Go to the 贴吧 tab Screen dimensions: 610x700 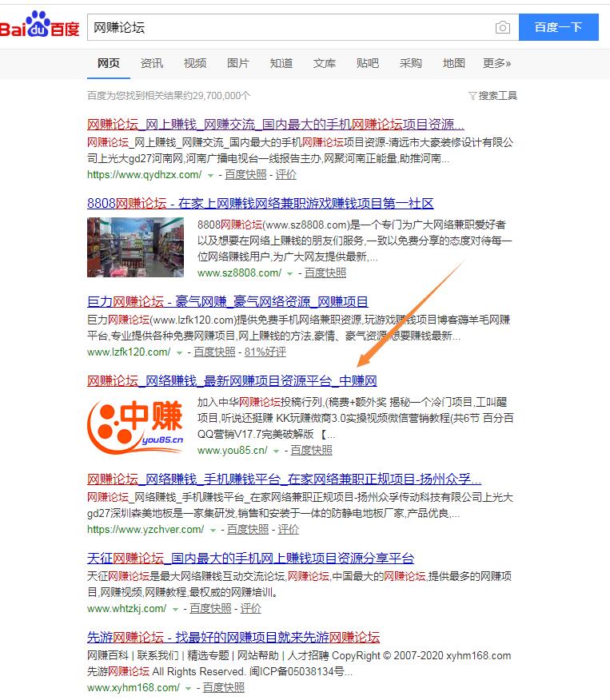pyautogui.click(x=368, y=63)
